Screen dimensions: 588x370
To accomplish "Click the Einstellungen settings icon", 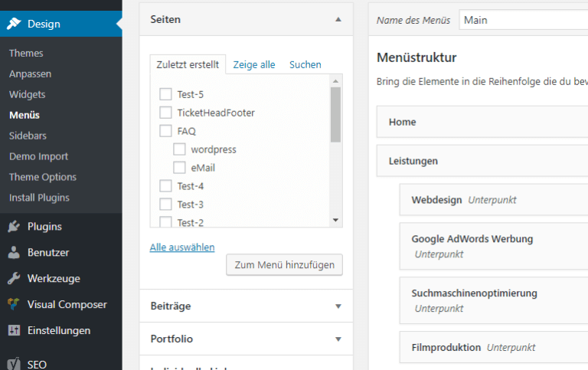I will point(14,331).
